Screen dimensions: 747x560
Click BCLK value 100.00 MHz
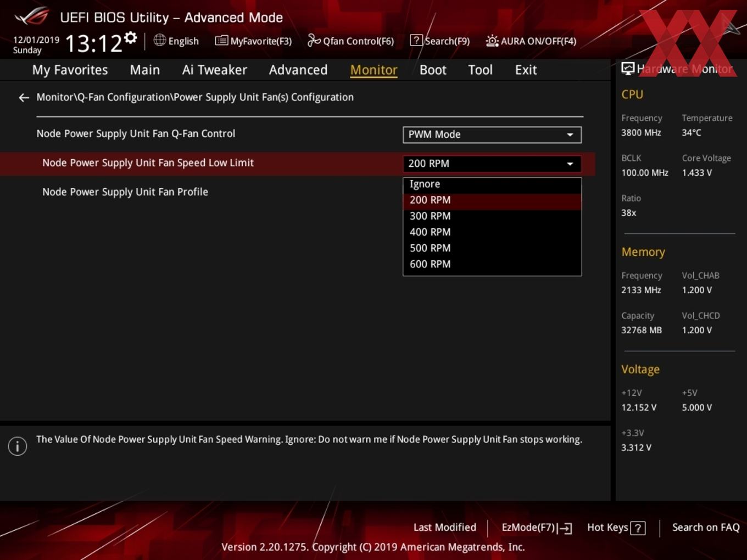coord(645,173)
